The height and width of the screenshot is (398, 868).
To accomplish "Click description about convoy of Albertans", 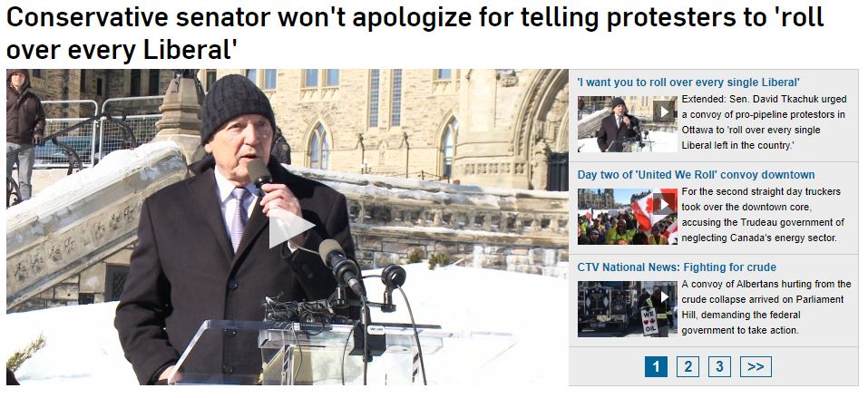I will 766,307.
